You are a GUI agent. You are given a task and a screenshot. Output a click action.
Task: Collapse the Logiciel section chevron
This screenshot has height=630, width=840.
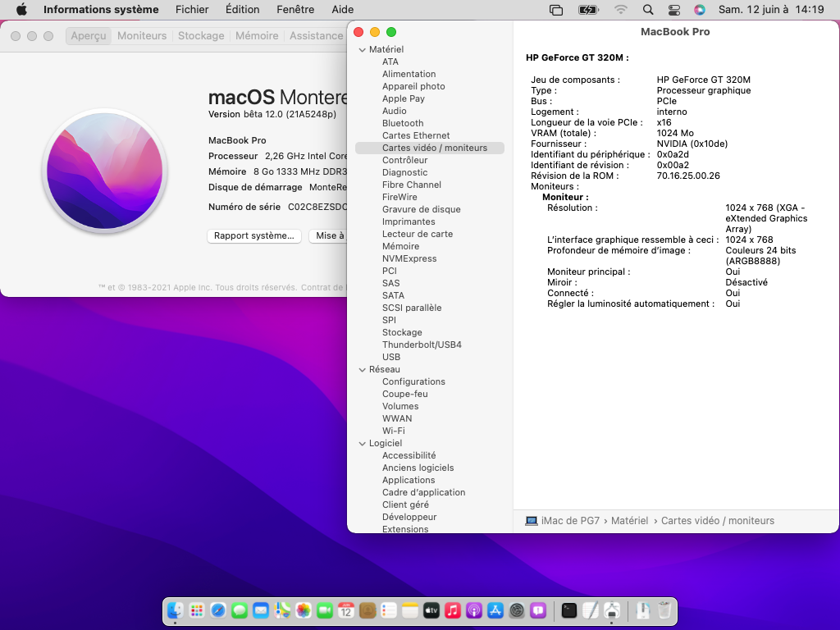point(362,444)
